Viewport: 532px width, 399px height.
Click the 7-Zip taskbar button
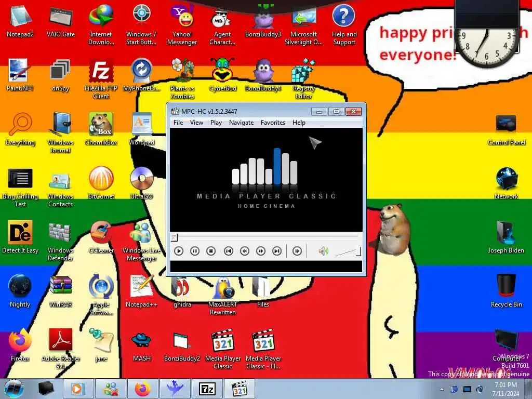[x=207, y=389]
